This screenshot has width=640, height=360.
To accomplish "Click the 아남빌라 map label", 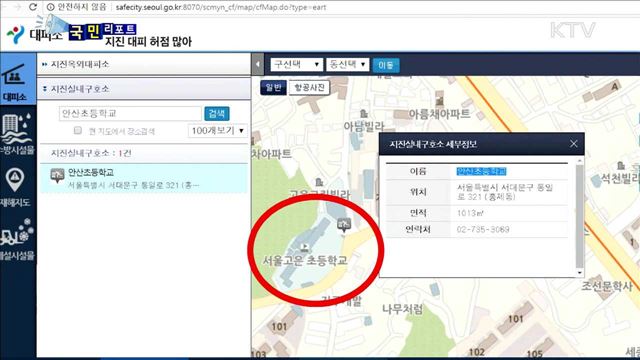I will [x=364, y=126].
